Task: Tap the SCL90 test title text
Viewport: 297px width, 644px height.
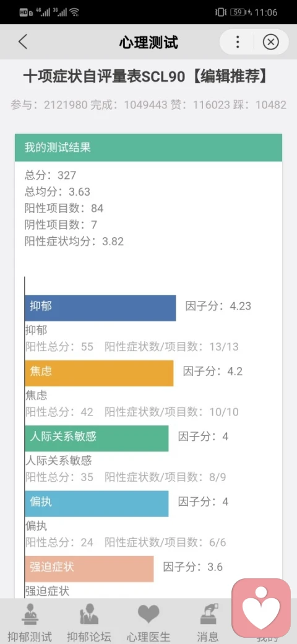Action: 145,77
